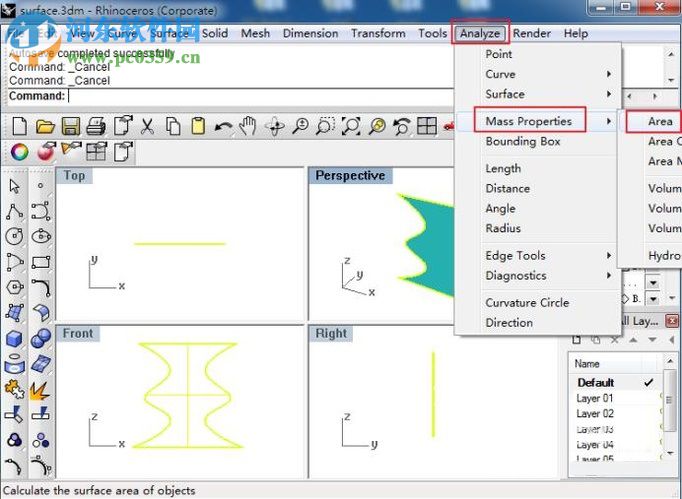Choose Radius from the Analyze menu
682x499 pixels.
point(538,228)
